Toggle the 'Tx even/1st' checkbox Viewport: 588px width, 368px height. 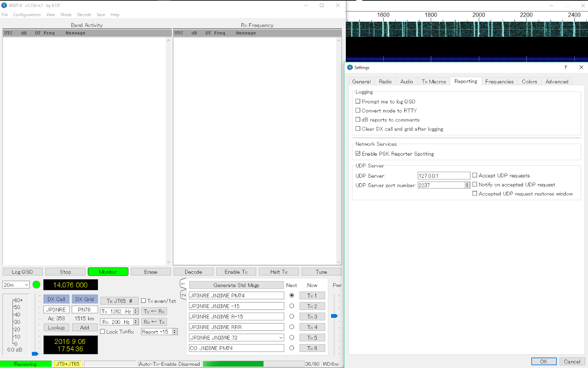point(143,301)
